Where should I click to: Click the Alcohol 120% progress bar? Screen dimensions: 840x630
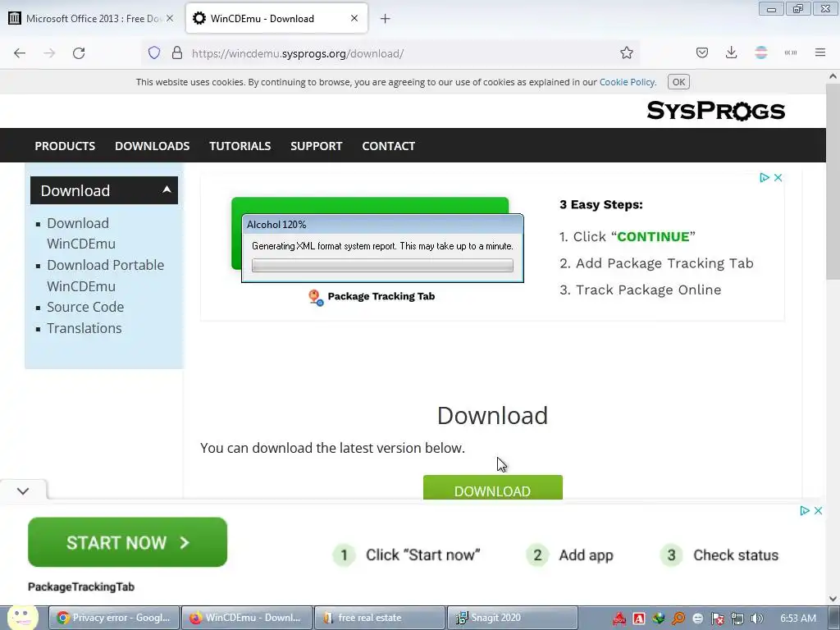click(382, 265)
